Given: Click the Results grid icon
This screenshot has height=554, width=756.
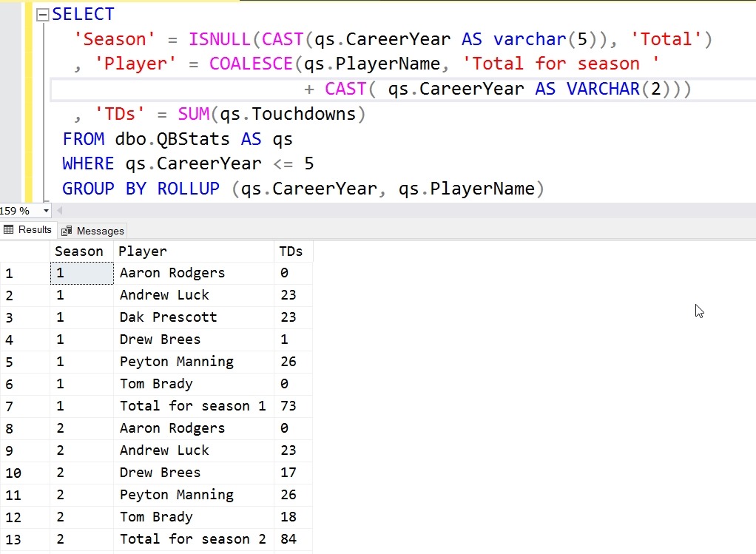Looking at the screenshot, I should (x=9, y=230).
